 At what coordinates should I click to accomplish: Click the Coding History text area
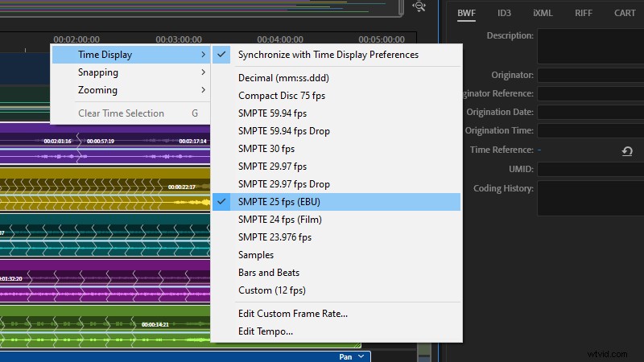[x=591, y=198]
